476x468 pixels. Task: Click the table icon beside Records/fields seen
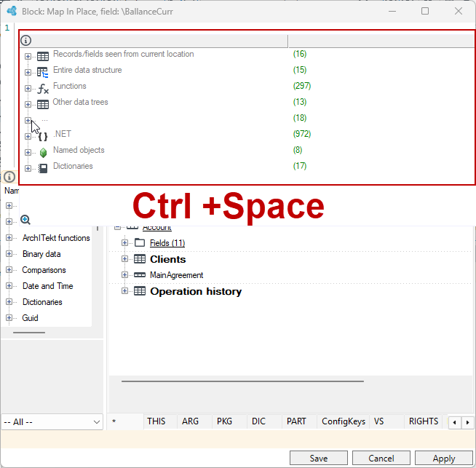click(x=43, y=57)
